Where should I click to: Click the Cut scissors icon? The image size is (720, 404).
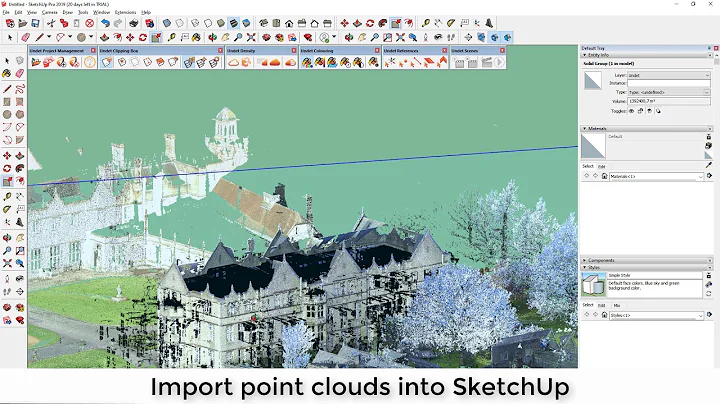click(x=51, y=23)
